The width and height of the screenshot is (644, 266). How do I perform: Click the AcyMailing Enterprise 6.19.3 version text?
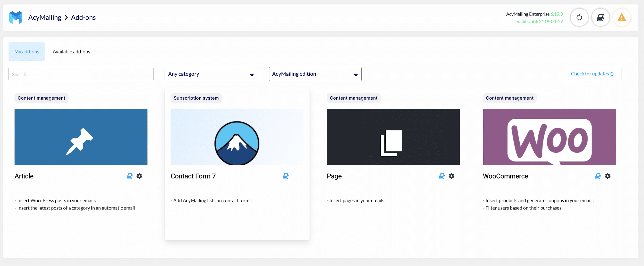click(534, 14)
